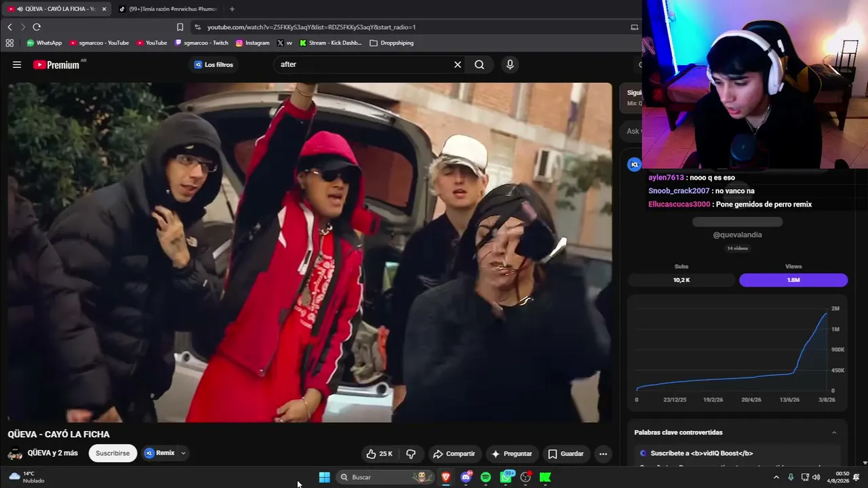Like the video with 25 K likes
The width and height of the screenshot is (868, 488).
[379, 453]
